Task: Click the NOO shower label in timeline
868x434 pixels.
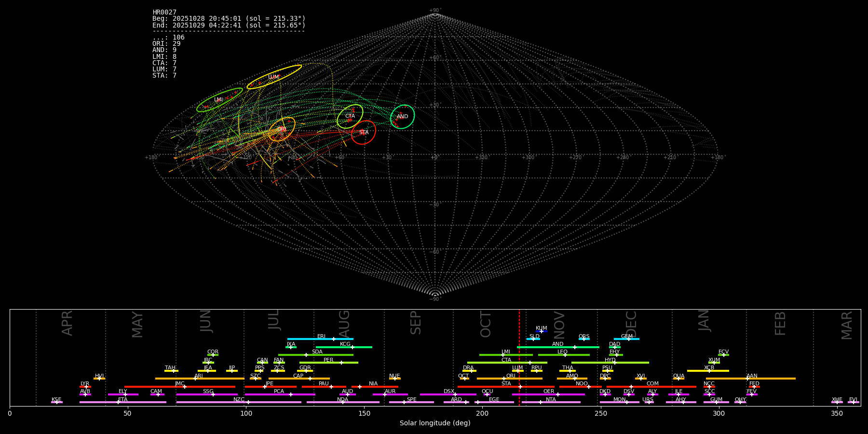Action: tap(582, 384)
